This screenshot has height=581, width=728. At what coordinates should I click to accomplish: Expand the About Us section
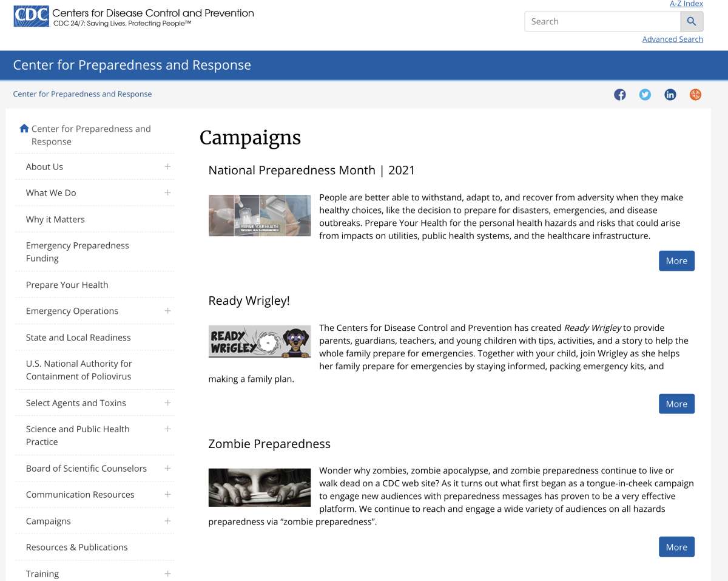167,166
